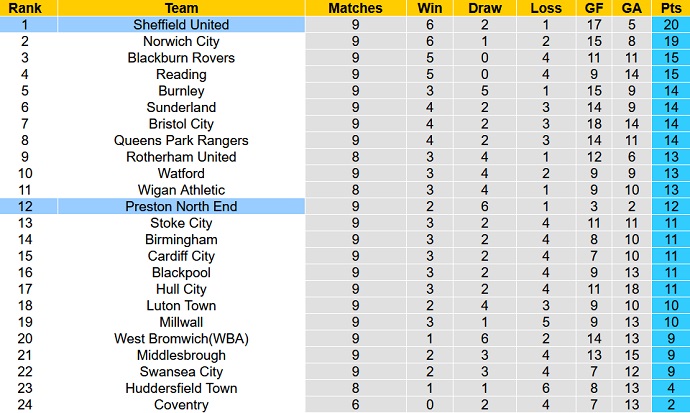Click the Matches column header
This screenshot has width=690, height=413.
point(355,8)
